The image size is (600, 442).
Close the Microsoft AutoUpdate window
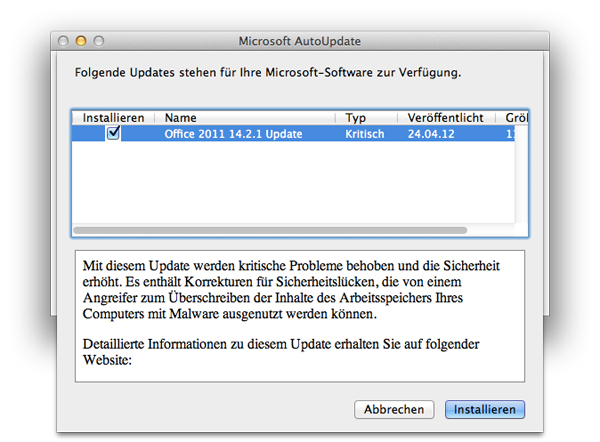tap(63, 41)
